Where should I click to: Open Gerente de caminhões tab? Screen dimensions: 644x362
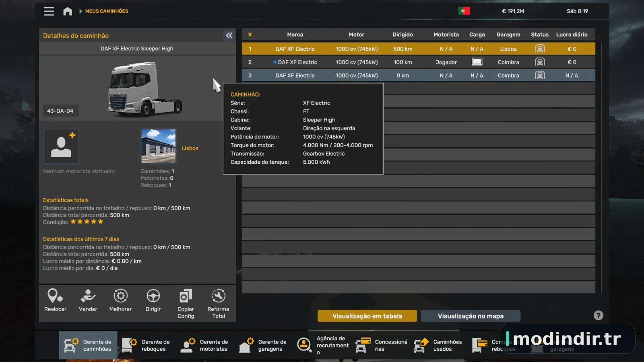[x=88, y=345]
